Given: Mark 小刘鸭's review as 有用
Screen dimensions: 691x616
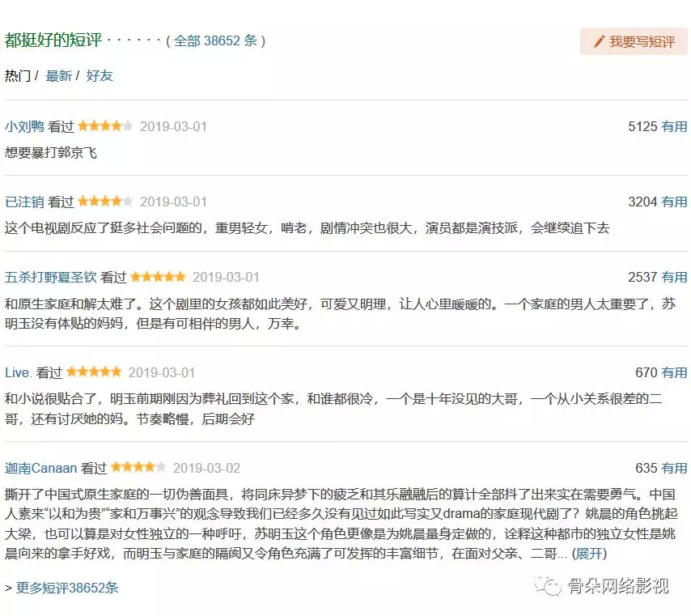Looking at the screenshot, I should (x=674, y=126).
